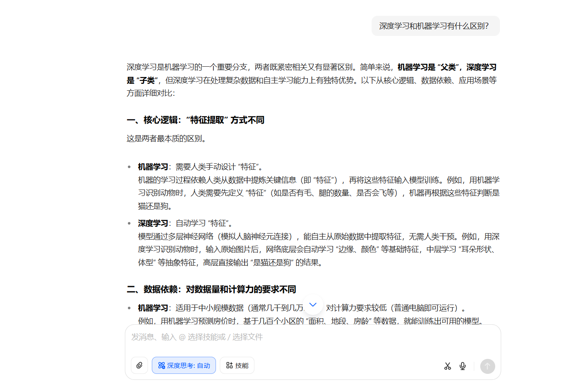Viewport: 588px width, 385px height.
Task: Click bold 深度学习 bullet about 自动学习 “特征”
Action: coord(153,223)
